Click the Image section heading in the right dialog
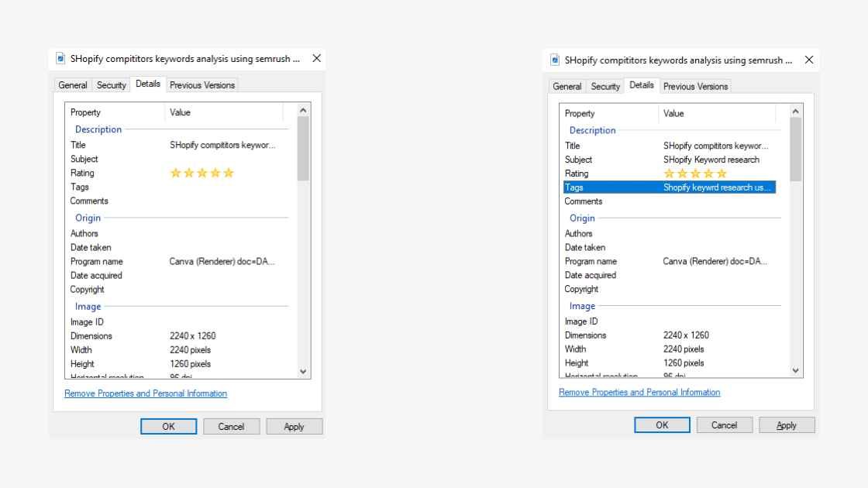 point(582,306)
